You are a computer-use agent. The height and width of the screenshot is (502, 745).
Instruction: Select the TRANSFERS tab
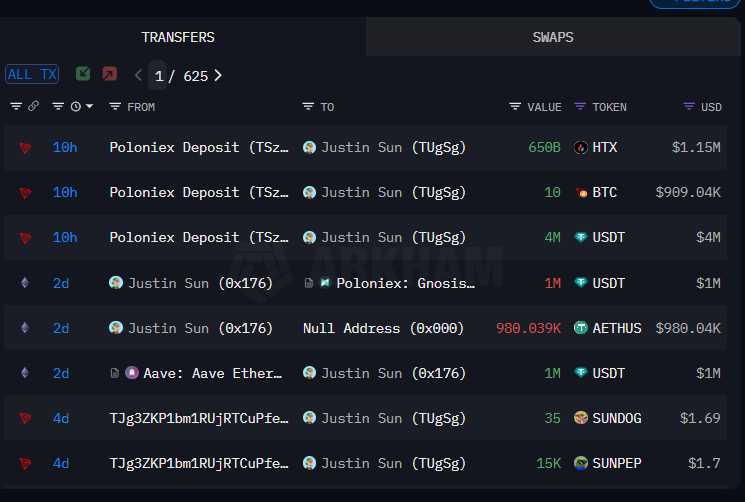click(x=178, y=37)
